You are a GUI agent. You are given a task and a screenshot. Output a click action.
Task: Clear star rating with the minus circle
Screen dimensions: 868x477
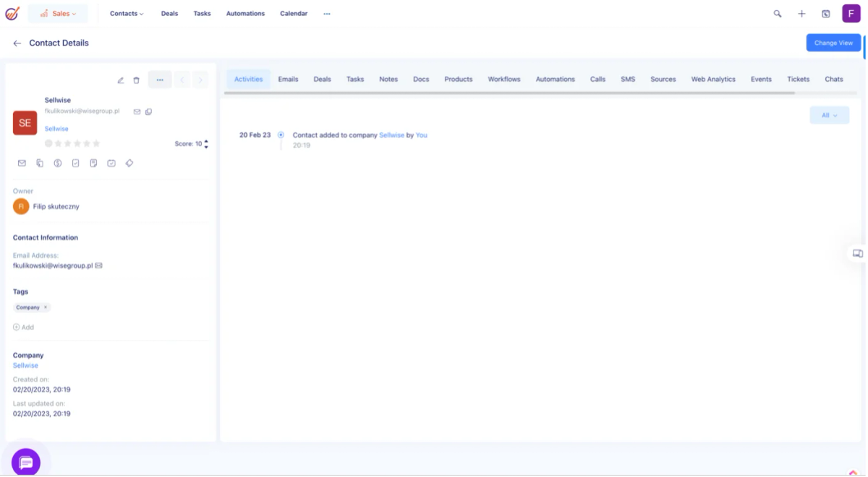48,143
